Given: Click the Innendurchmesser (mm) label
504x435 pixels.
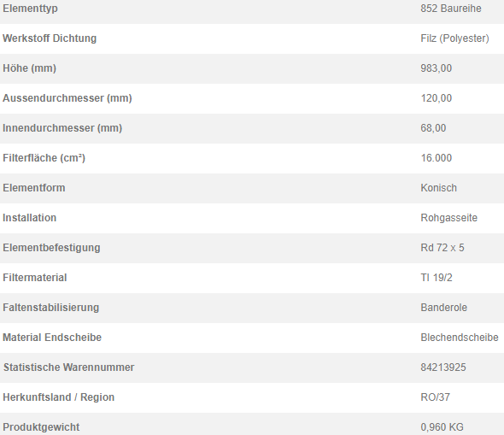Looking at the screenshot, I should 62,128.
